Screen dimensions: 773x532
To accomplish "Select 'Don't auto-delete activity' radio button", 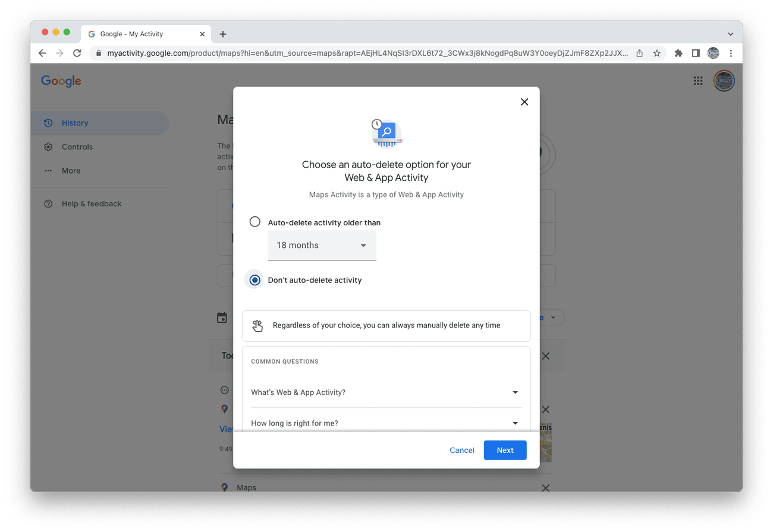I will tap(255, 280).
